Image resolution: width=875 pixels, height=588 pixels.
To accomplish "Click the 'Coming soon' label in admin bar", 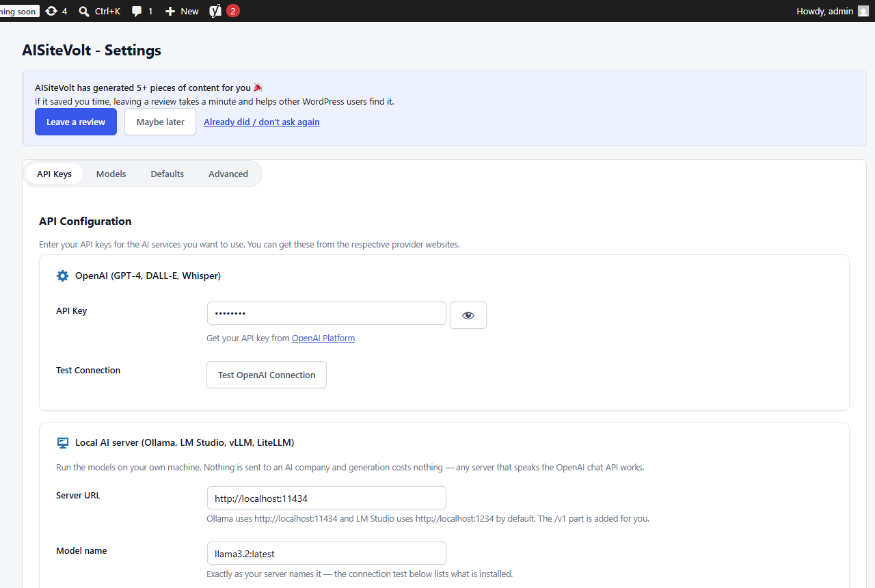I will pyautogui.click(x=18, y=11).
